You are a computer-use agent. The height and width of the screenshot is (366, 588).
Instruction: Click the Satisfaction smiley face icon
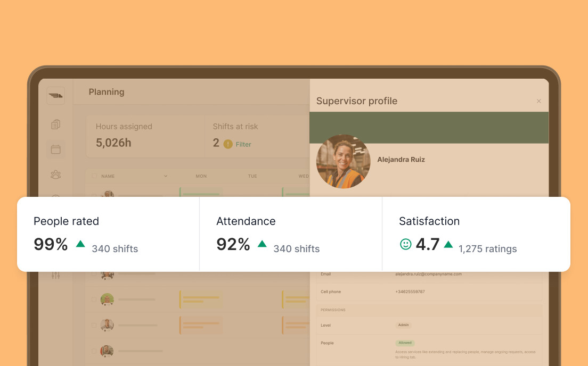tap(405, 244)
